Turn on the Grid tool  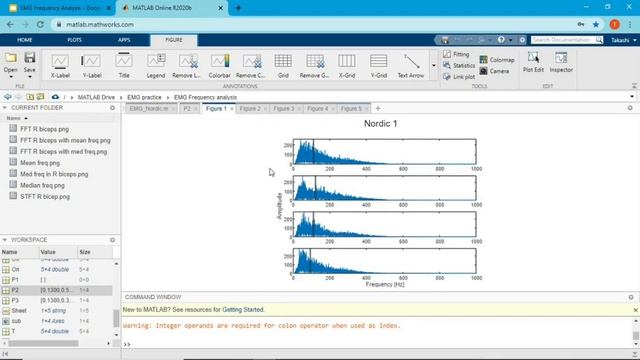[x=283, y=66]
